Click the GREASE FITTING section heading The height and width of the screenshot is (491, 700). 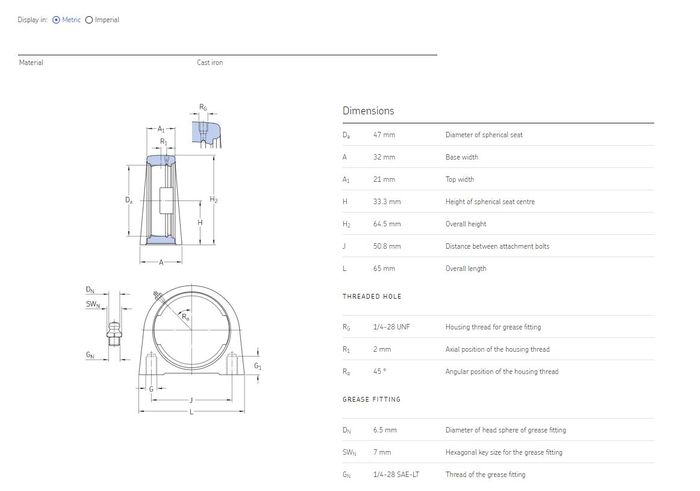click(x=371, y=399)
